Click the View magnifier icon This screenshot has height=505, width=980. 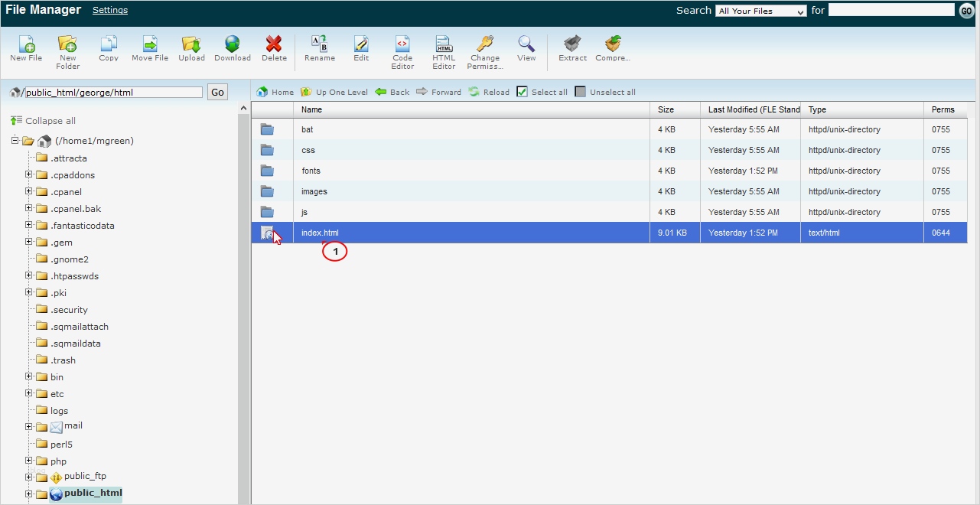[x=526, y=44]
